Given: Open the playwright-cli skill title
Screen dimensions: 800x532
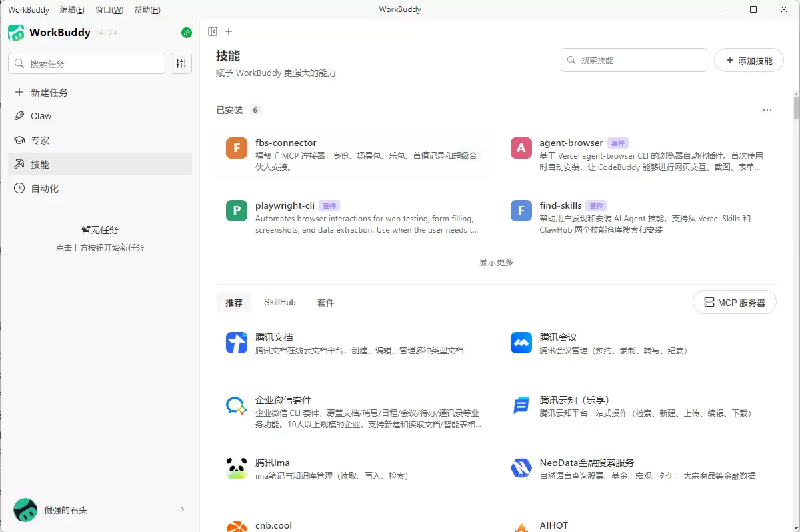Looking at the screenshot, I should (x=285, y=205).
